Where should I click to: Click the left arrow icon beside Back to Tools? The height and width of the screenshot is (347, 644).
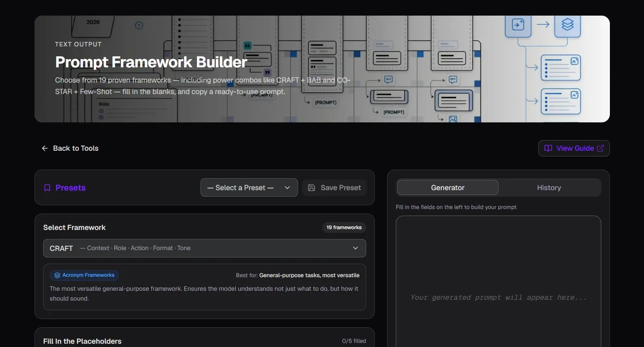[45, 148]
